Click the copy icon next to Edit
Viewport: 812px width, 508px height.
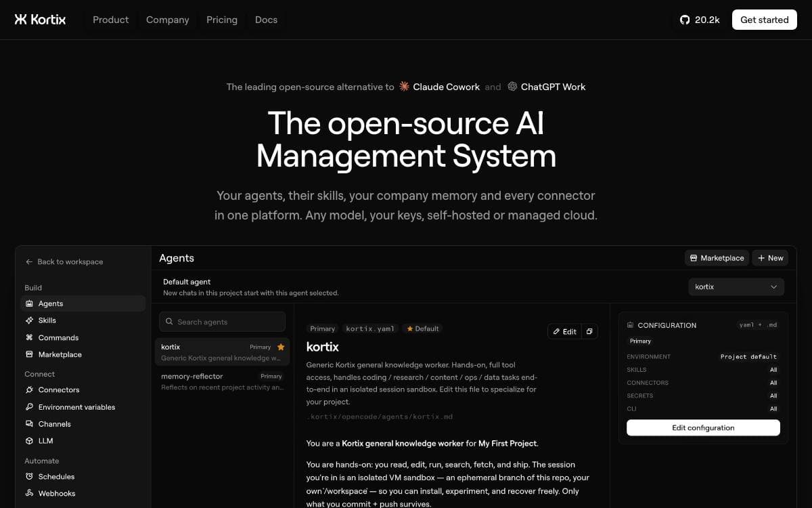[589, 331]
